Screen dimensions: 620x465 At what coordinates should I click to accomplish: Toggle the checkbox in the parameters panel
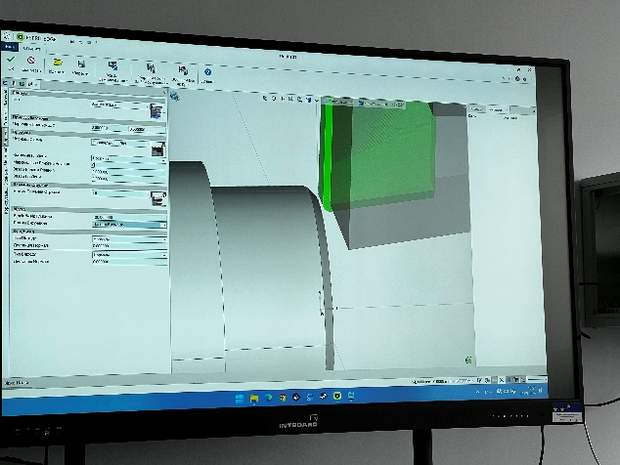click(94, 165)
